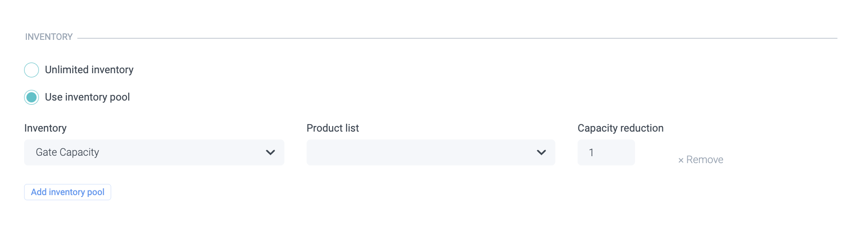This screenshot has height=228, width=868.
Task: Click the INVENTORY section heading
Action: [x=49, y=37]
